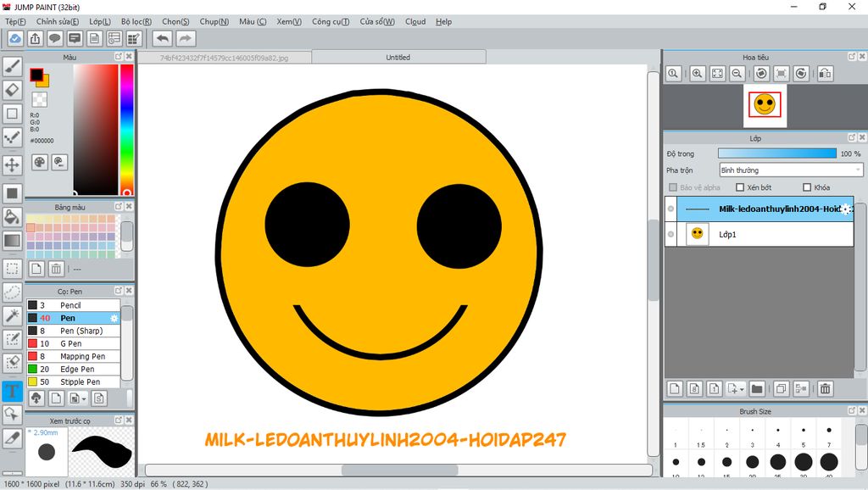Adjust the Độ trong opacity slider
The image size is (868, 490).
pos(777,153)
